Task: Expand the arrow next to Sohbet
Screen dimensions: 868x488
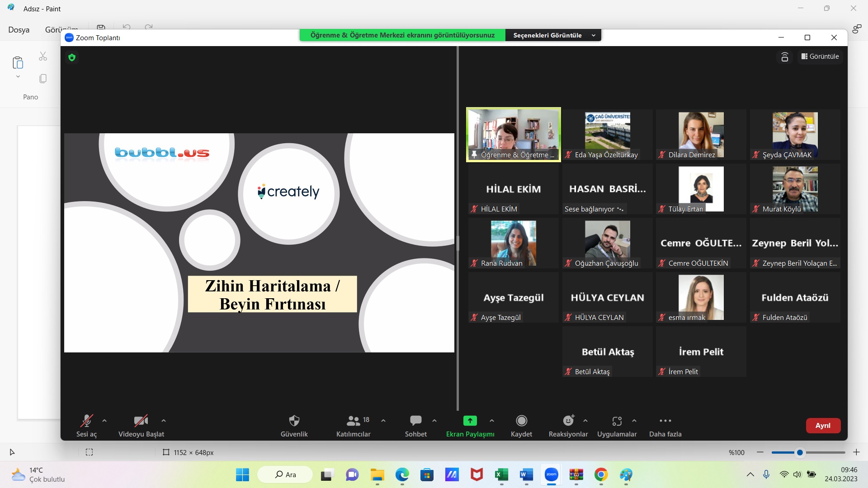Action: 434,421
